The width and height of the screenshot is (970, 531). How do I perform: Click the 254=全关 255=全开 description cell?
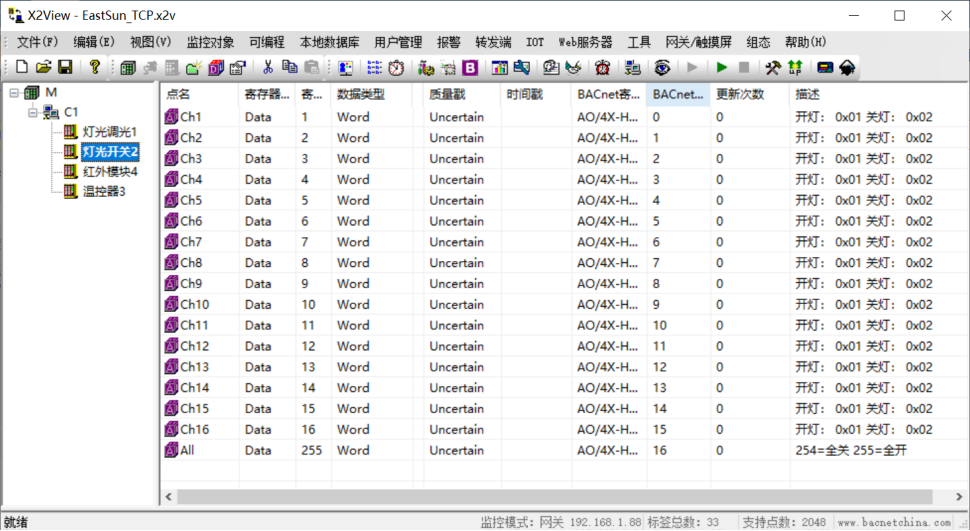point(851,451)
